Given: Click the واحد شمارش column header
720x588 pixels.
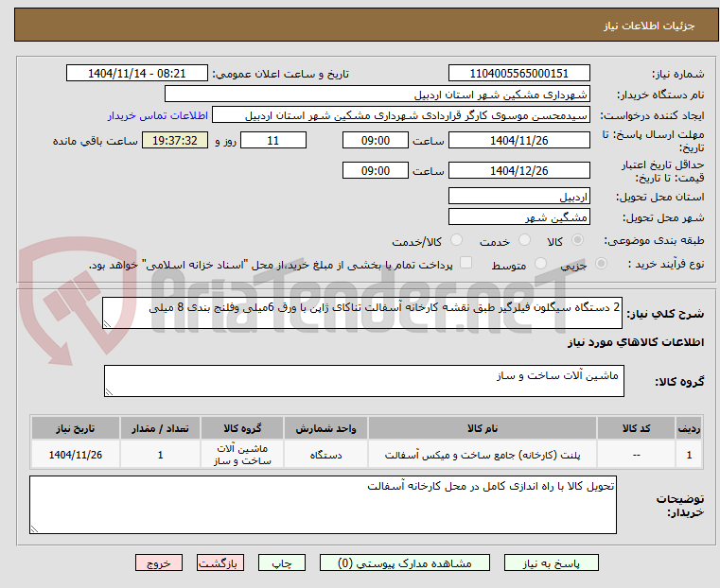Looking at the screenshot, I should click(x=325, y=428).
